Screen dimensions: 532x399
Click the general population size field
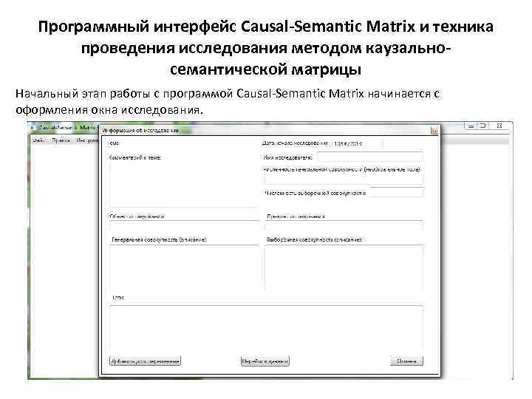pos(344,180)
